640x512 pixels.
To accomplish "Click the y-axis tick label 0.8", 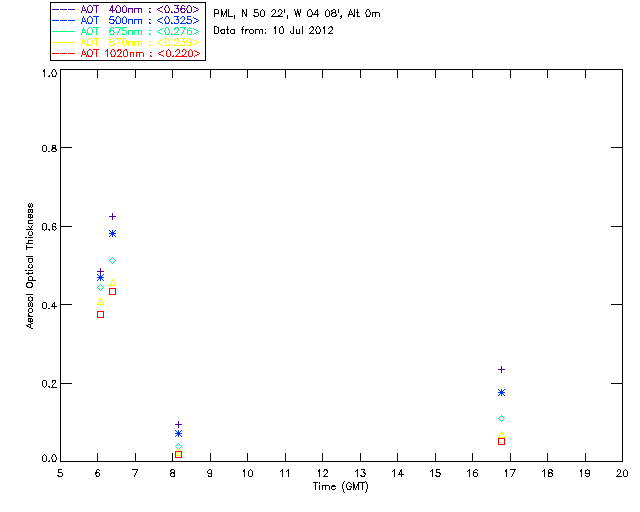I will tap(49, 148).
